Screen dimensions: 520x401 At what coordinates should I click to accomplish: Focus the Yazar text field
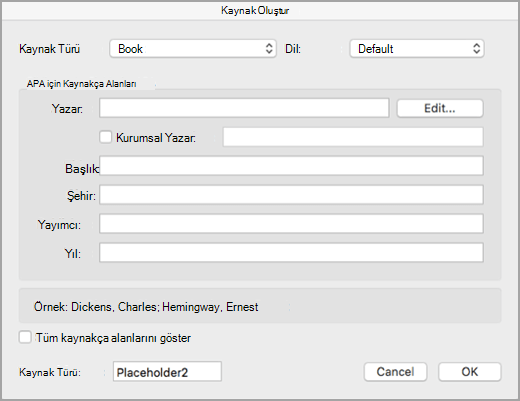tap(244, 108)
